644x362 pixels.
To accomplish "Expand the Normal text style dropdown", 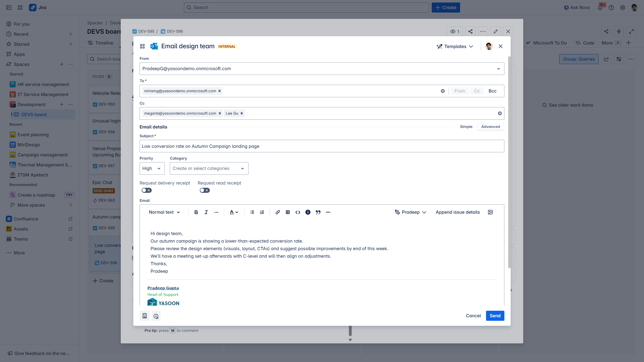I will click(164, 212).
